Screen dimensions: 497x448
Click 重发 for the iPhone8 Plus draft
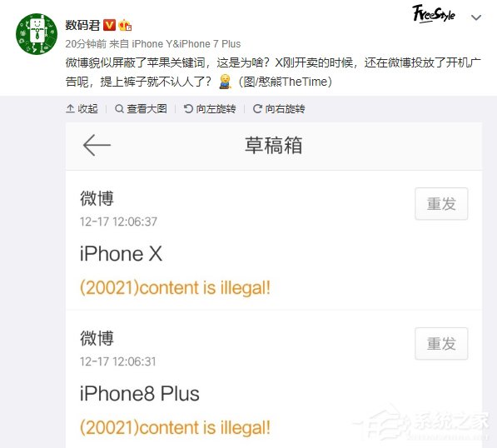point(441,344)
